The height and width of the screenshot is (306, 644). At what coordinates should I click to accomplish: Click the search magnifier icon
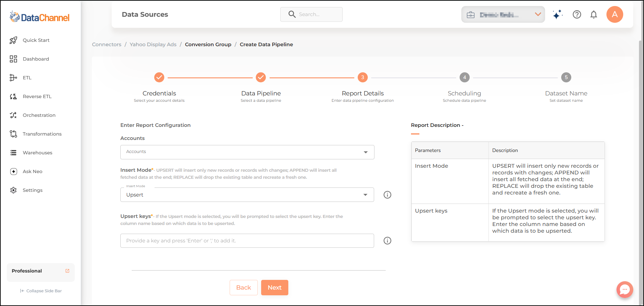[x=292, y=14]
